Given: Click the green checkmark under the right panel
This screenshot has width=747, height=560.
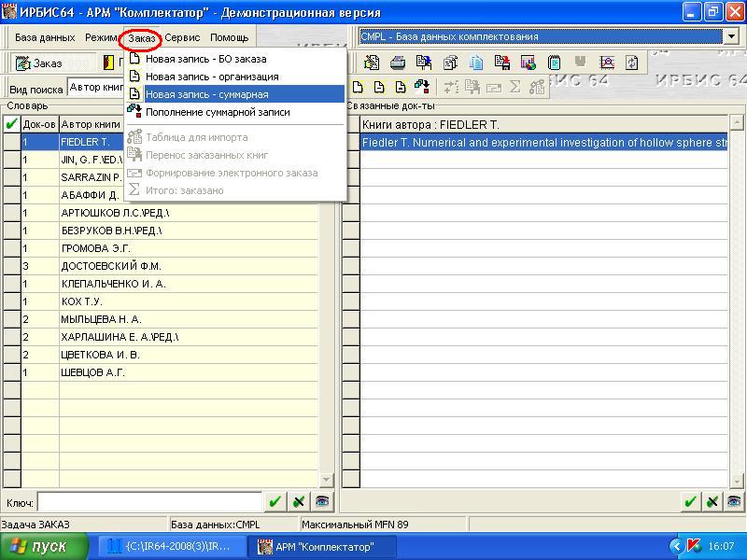Looking at the screenshot, I should tap(691, 502).
